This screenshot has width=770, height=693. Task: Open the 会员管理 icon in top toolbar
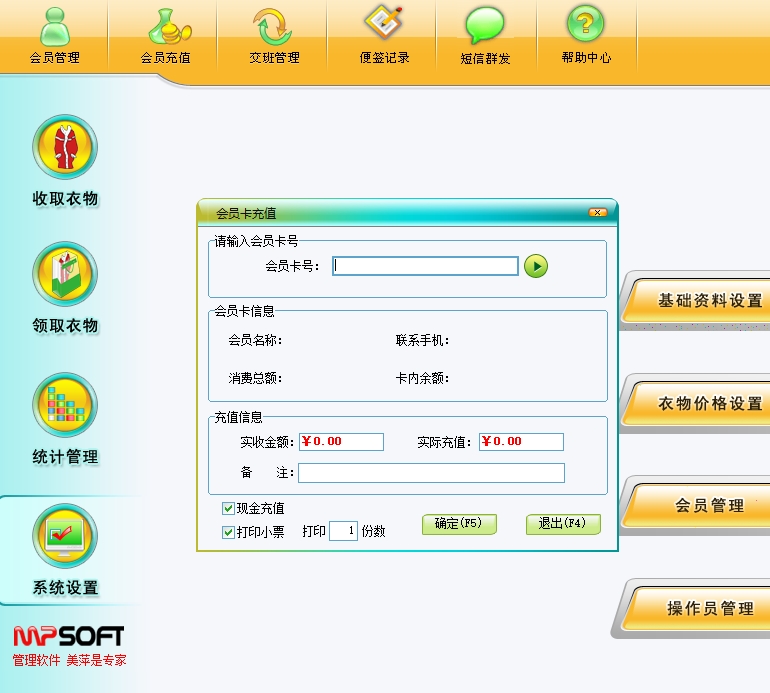(54, 25)
